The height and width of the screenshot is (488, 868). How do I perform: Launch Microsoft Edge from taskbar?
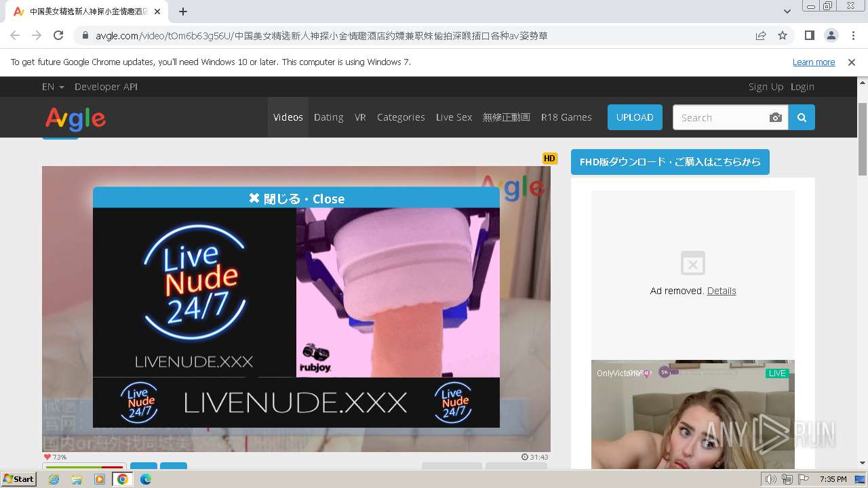(145, 479)
